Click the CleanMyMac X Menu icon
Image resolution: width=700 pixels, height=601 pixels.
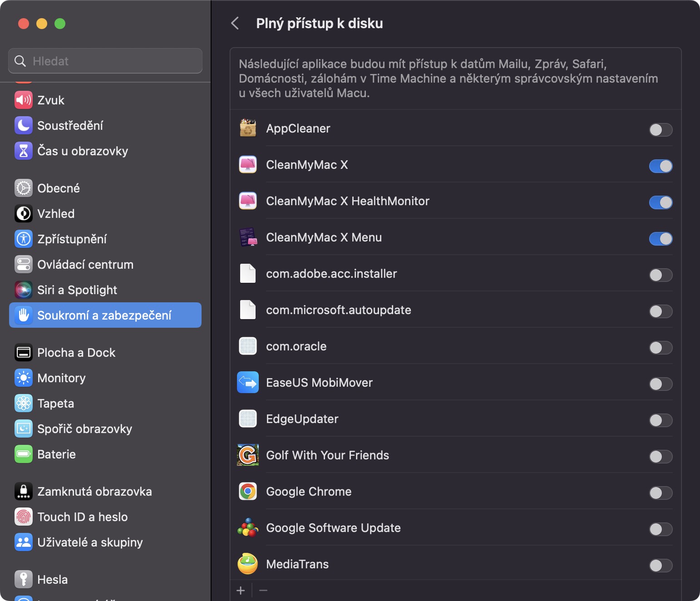coord(248,237)
